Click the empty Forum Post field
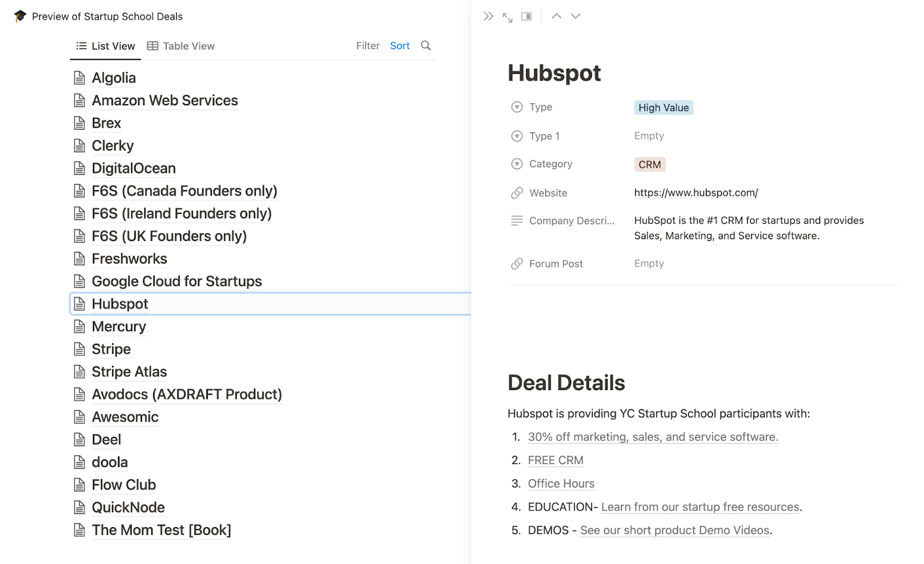924x564 pixels. coord(649,264)
